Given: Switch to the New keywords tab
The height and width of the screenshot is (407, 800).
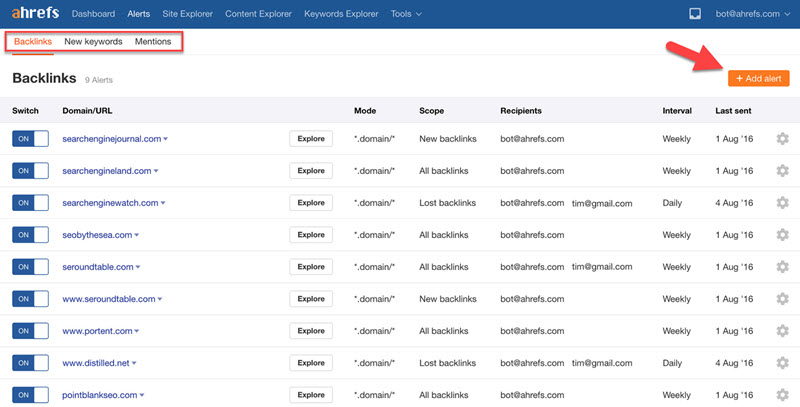Looking at the screenshot, I should coord(93,42).
